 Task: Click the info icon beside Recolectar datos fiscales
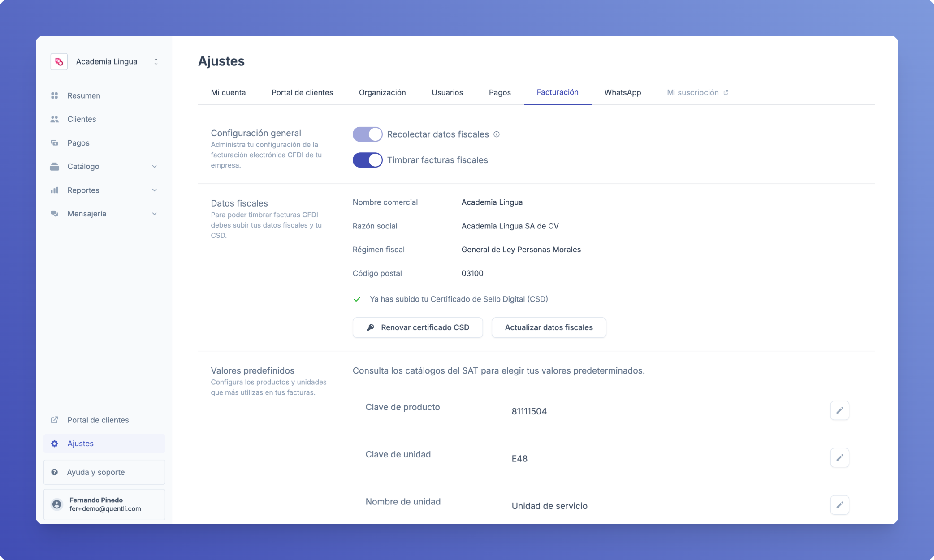coord(497,134)
